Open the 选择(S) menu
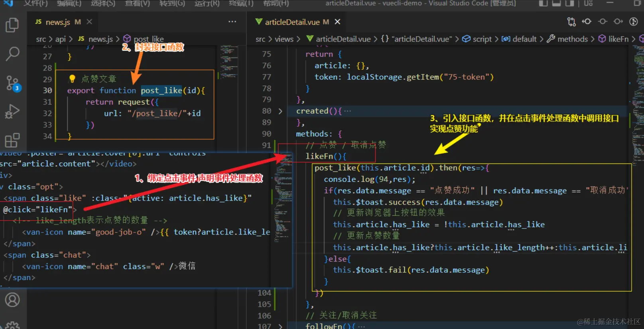Image resolution: width=644 pixels, height=329 pixels. coord(103,3)
